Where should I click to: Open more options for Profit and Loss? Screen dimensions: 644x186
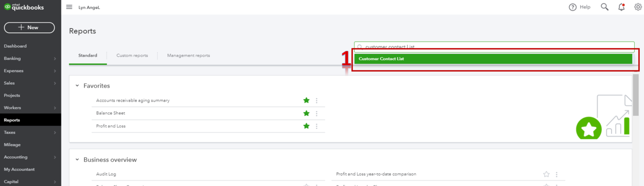316,126
